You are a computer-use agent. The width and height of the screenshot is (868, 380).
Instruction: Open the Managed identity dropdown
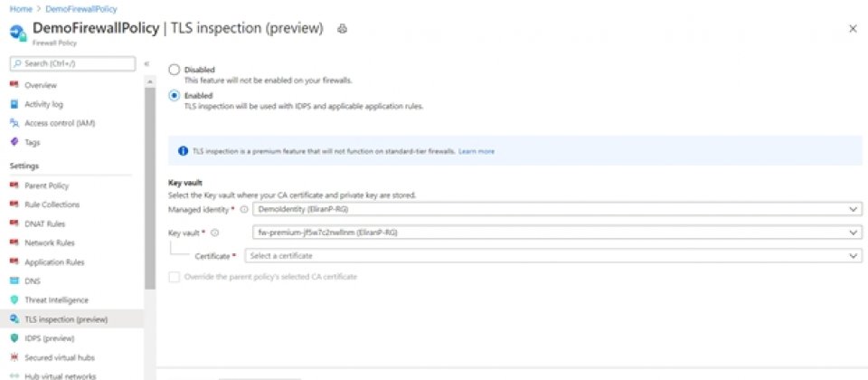557,209
